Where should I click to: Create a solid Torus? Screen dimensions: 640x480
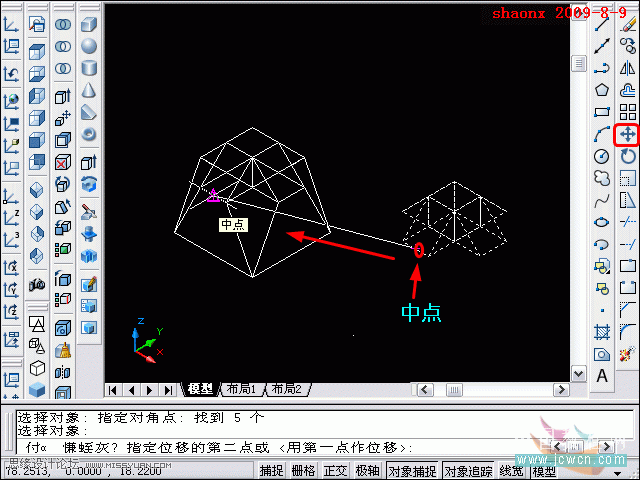pos(89,134)
